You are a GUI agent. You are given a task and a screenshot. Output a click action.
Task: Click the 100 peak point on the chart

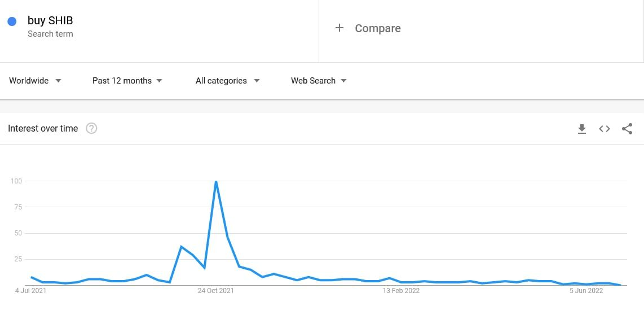216,181
